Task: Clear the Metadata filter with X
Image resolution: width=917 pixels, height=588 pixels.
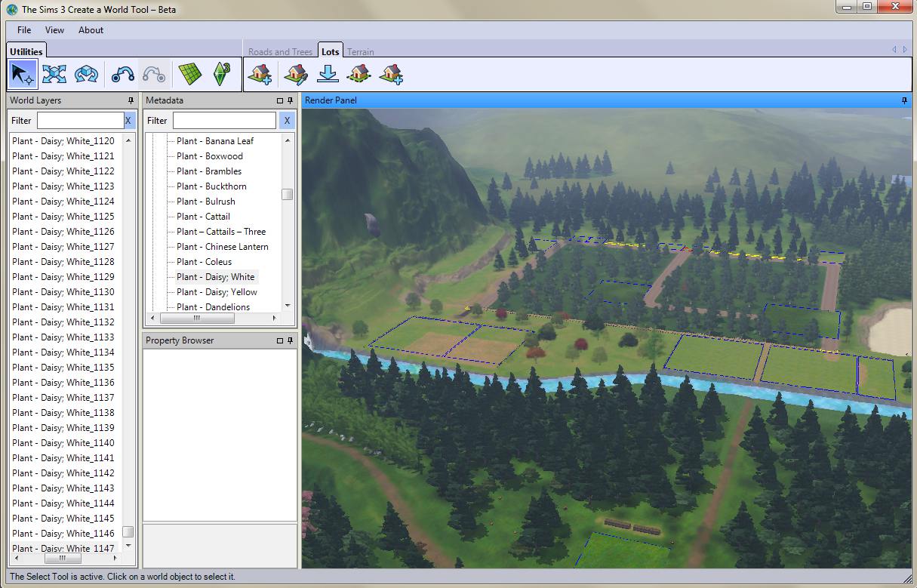Action: point(286,120)
